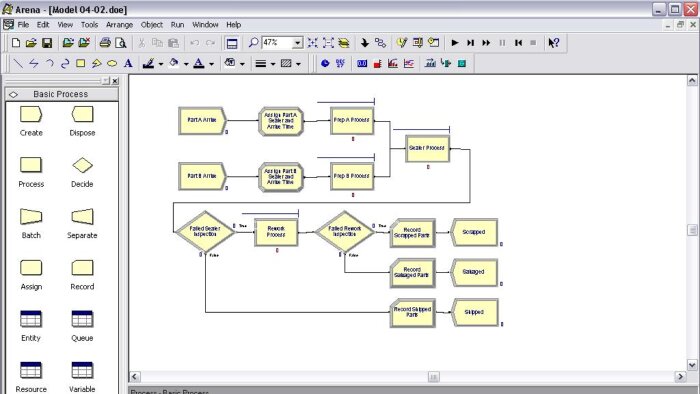The height and width of the screenshot is (394, 700).
Task: Select the Polyline drawing tool
Action: pyautogui.click(x=34, y=63)
